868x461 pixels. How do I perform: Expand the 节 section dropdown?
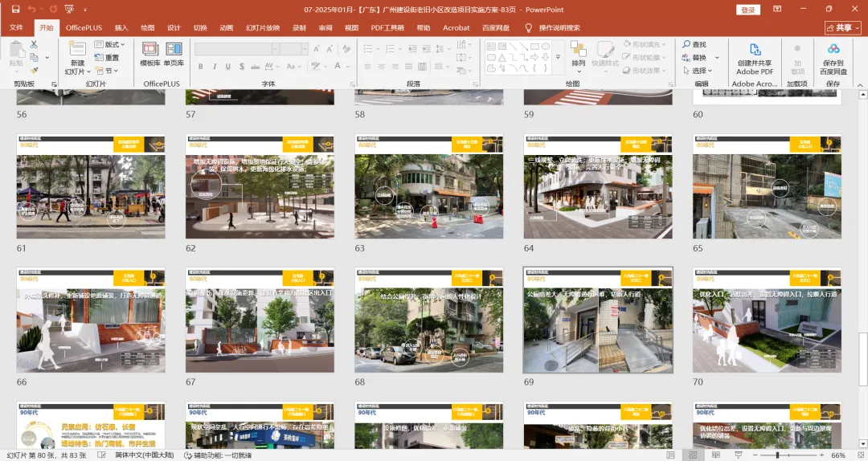point(107,71)
